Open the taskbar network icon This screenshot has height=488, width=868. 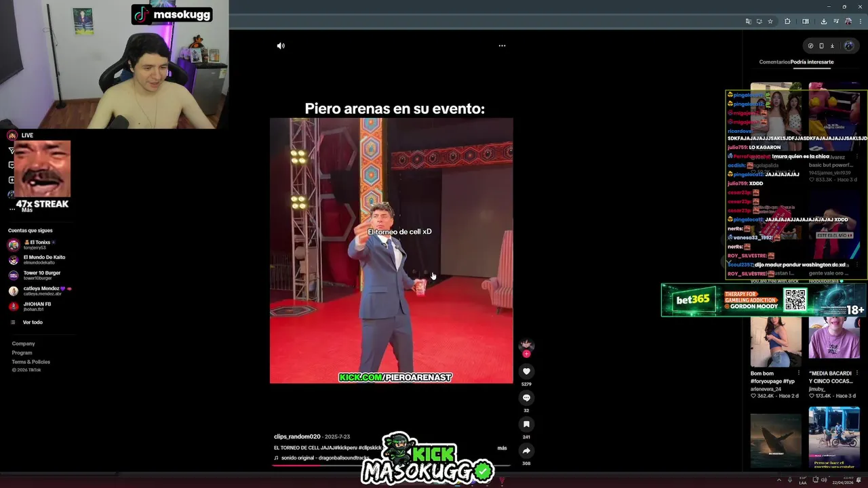click(x=815, y=480)
